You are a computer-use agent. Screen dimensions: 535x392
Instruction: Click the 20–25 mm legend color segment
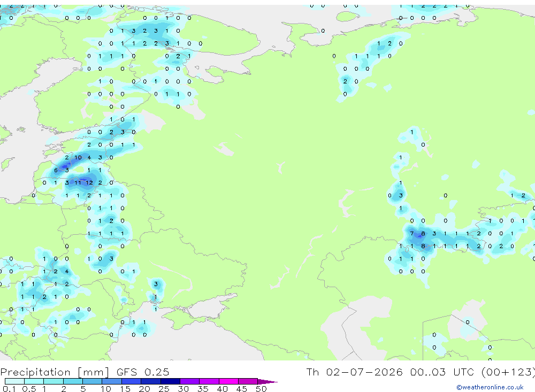[151, 381]
